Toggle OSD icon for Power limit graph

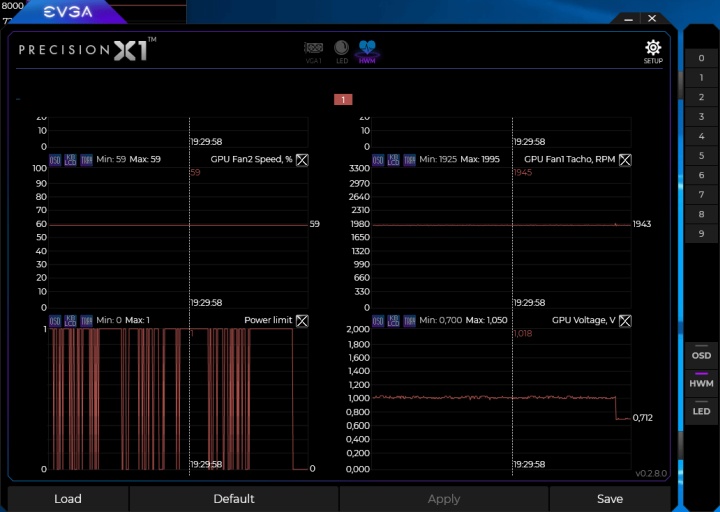[55, 321]
